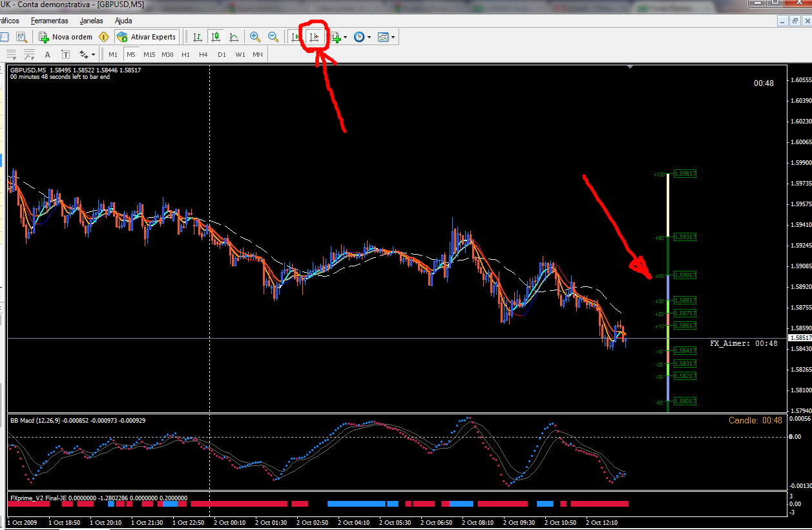Click the circled chart shift icon
The width and height of the screenshot is (812, 530).
click(x=315, y=37)
